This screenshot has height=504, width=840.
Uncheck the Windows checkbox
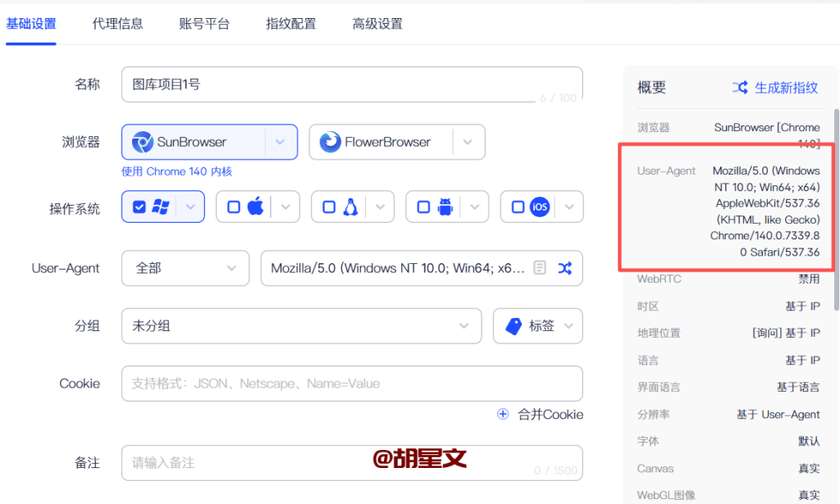[141, 207]
